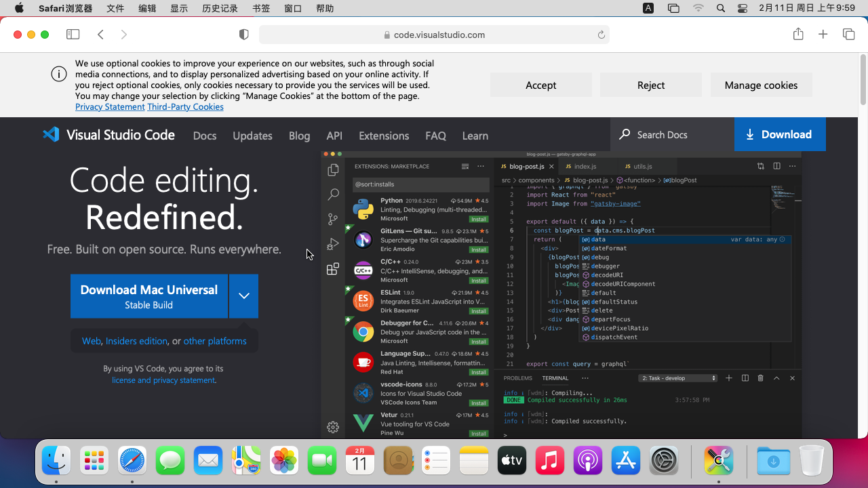Viewport: 868px width, 488px height.
Task: Click the Manage cookies button
Action: [761, 85]
